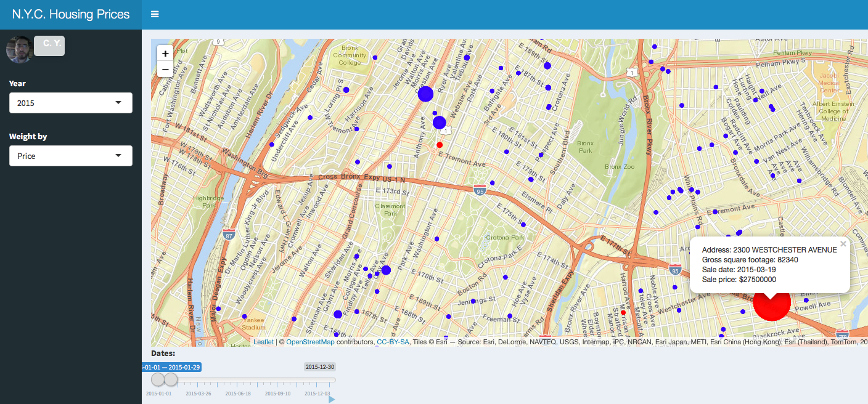Zoom in using the map plus control
868x404 pixels.
click(165, 54)
